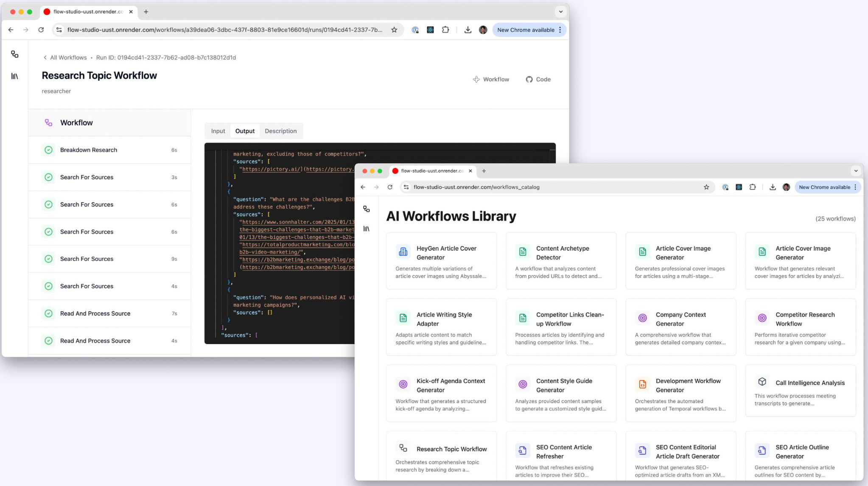
Task: Open SEO Article Outline Generator card
Action: click(x=800, y=456)
